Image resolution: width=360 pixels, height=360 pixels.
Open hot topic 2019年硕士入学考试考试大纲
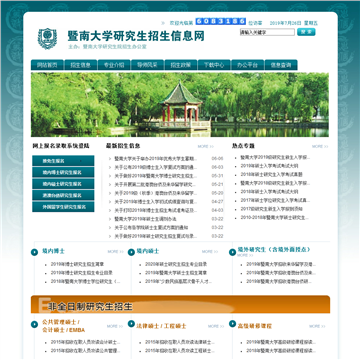(269, 166)
